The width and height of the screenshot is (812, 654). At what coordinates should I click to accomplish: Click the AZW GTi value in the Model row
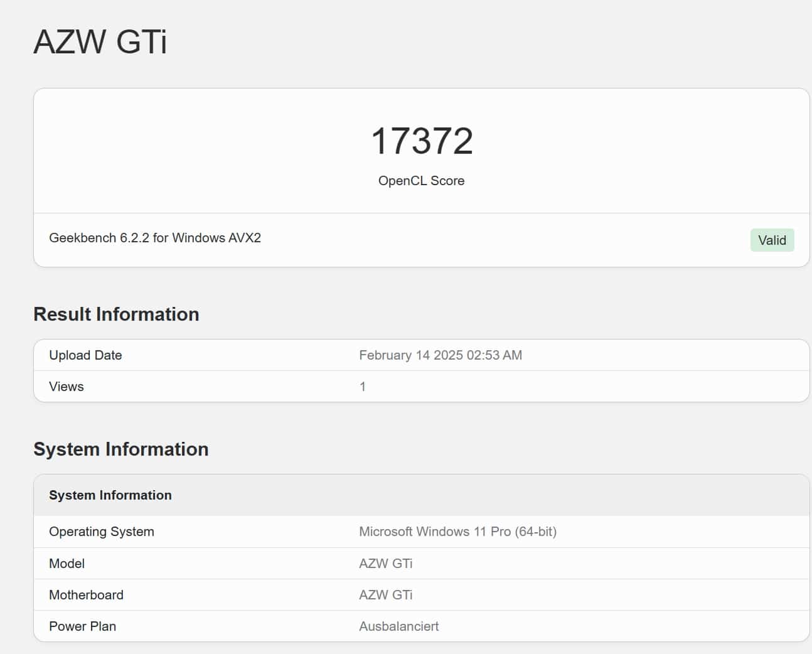(385, 564)
